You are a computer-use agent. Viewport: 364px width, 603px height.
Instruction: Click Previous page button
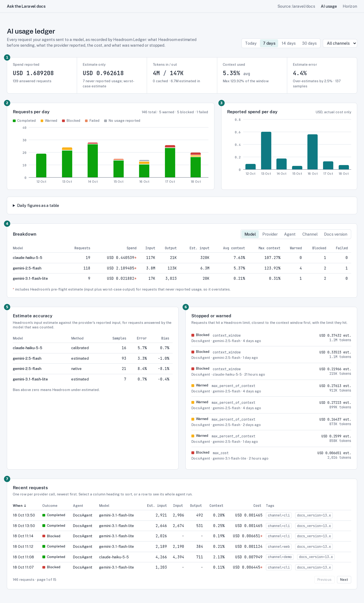tap(324, 580)
